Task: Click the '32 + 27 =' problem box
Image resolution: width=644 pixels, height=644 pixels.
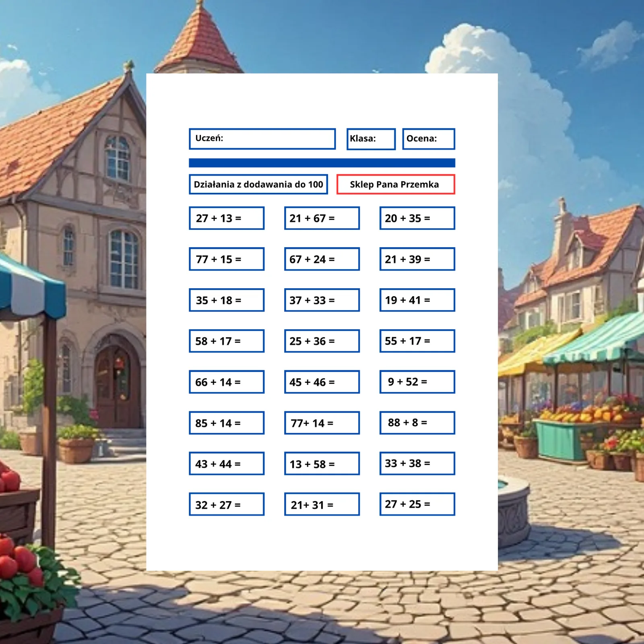Action: (x=227, y=504)
